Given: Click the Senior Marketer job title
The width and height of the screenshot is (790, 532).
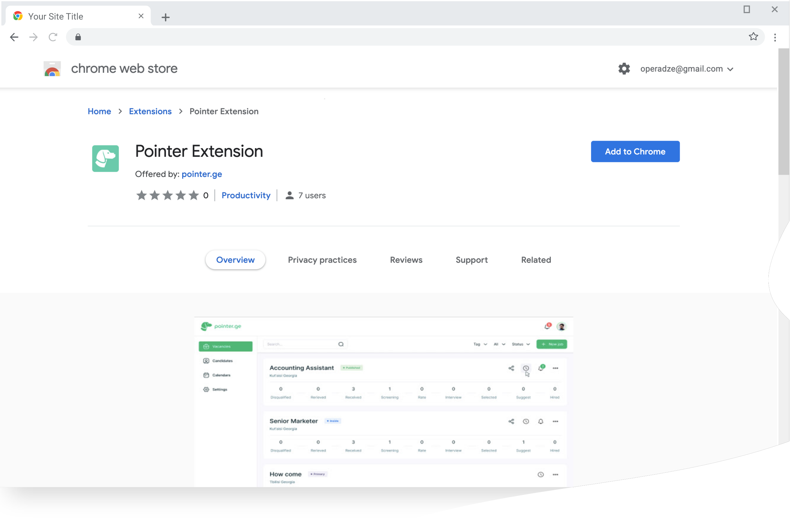Looking at the screenshot, I should pyautogui.click(x=294, y=421).
